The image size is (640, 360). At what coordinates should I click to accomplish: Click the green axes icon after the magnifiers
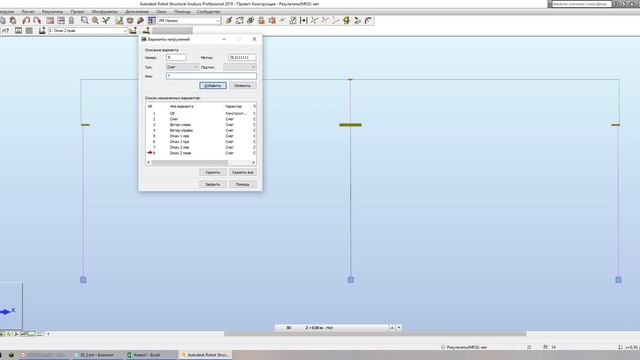[106, 20]
